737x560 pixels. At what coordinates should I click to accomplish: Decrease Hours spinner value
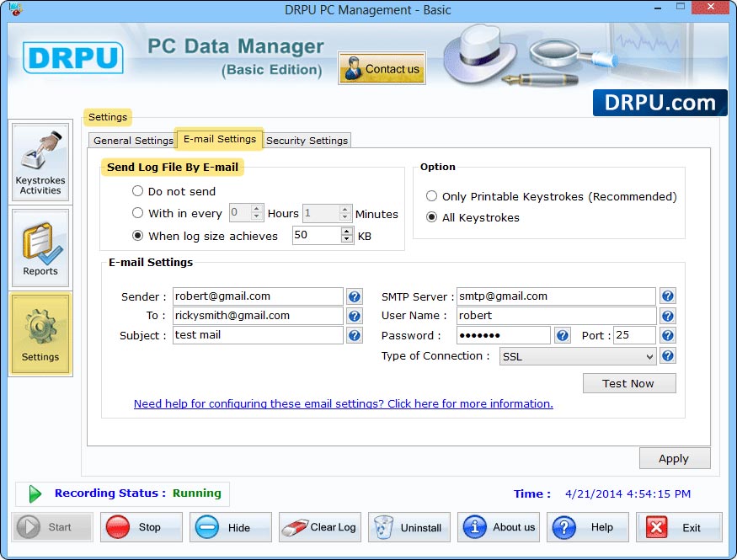pyautogui.click(x=257, y=216)
